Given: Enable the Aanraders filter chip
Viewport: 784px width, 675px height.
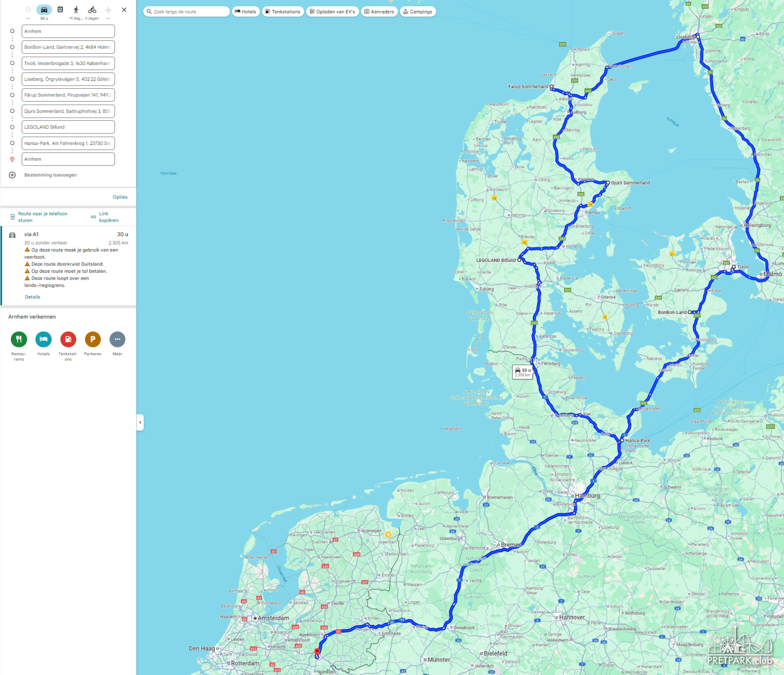Looking at the screenshot, I should click(379, 11).
